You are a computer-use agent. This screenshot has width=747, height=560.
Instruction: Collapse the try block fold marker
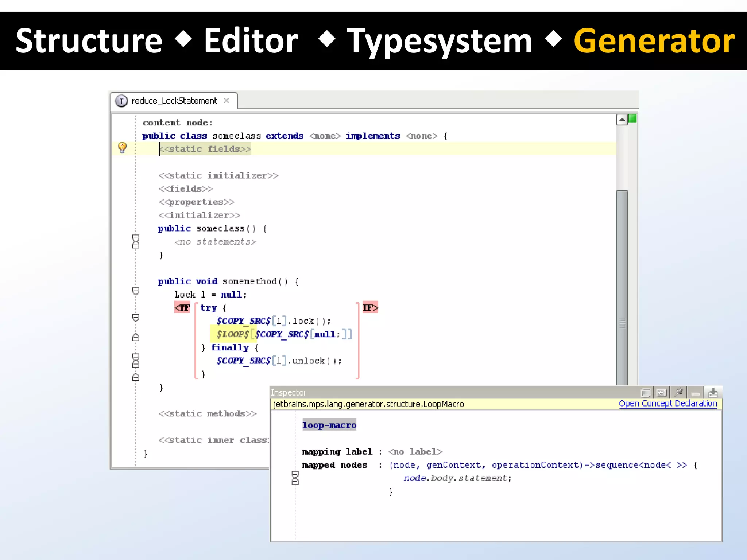click(136, 318)
